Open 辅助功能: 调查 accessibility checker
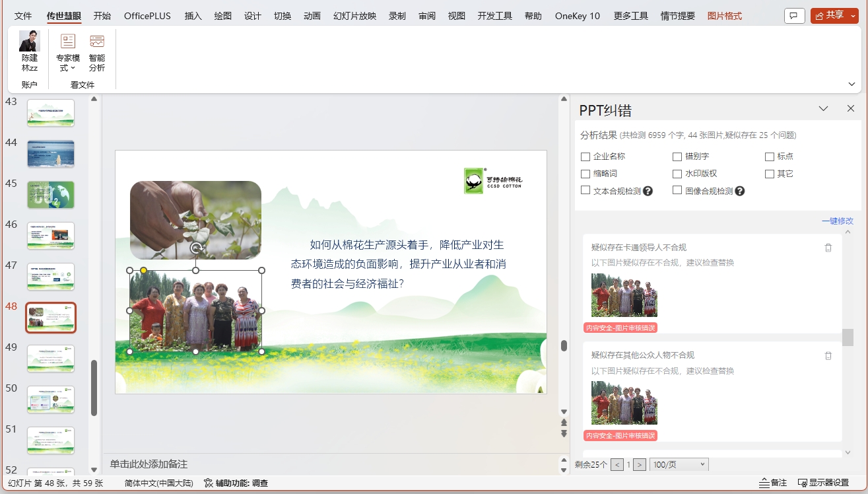The height and width of the screenshot is (494, 868). (236, 483)
